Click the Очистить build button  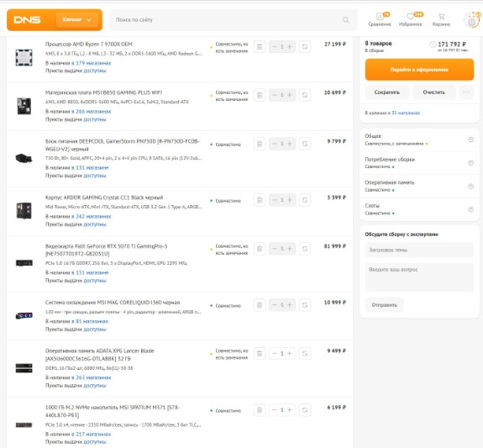click(433, 92)
